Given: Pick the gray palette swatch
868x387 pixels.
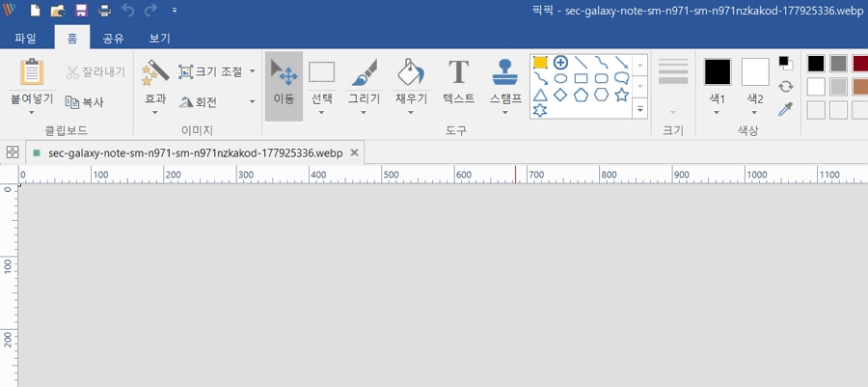Looking at the screenshot, I should point(838,63).
